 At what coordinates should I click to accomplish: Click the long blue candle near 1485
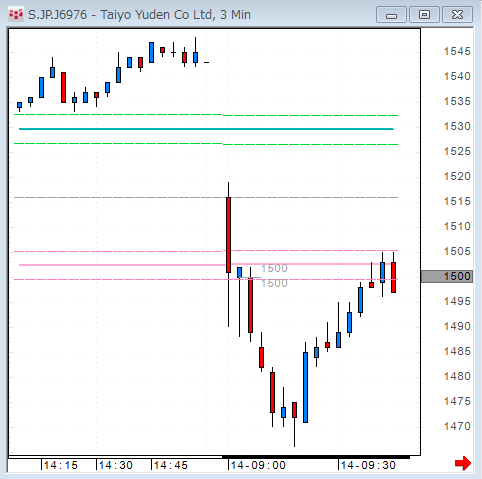coord(305,387)
